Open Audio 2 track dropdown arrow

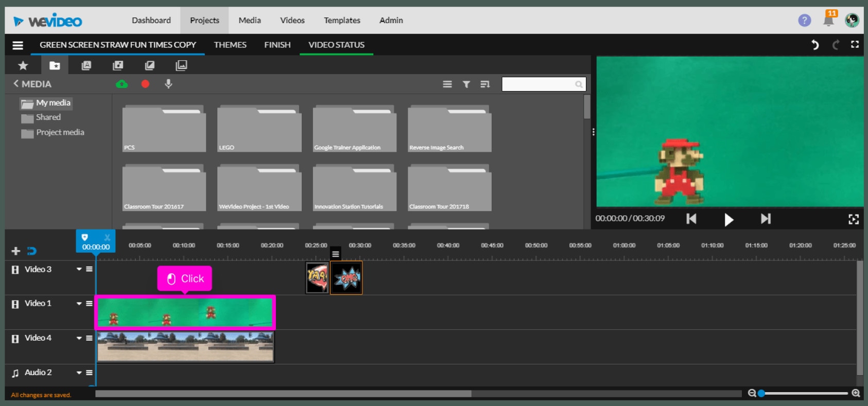coord(79,373)
